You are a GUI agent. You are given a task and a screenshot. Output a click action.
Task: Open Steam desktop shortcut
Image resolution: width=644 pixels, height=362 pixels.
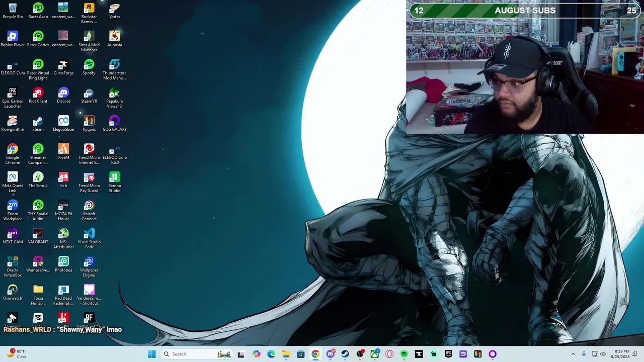[x=38, y=124]
